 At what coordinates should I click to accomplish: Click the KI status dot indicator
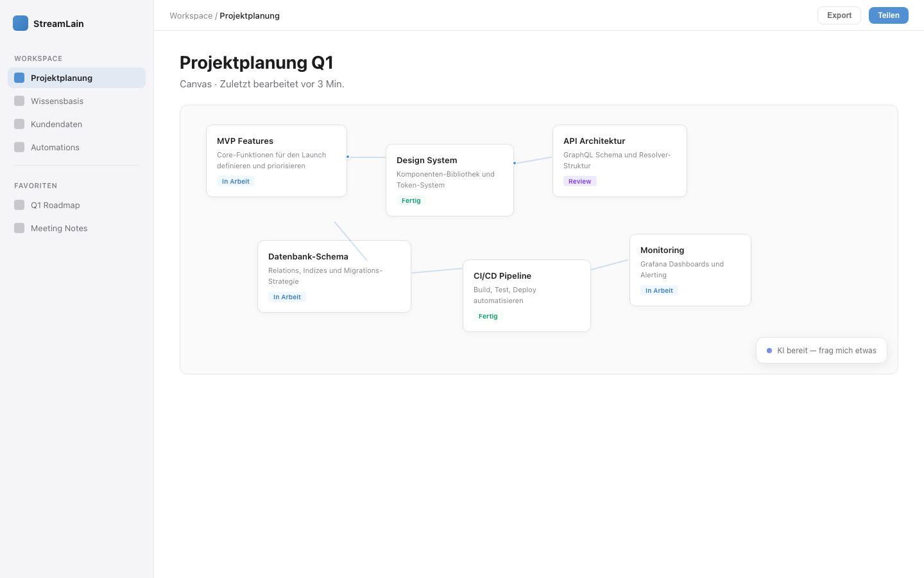[769, 350]
